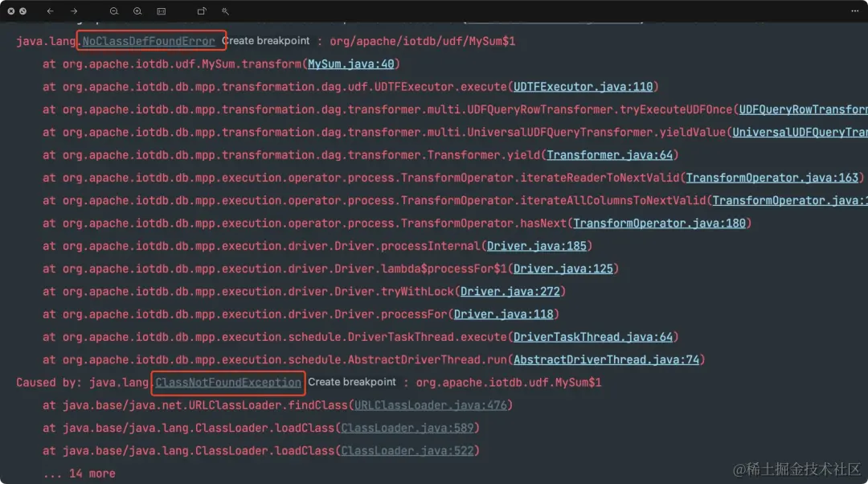868x484 pixels.
Task: Click the UDTFExecutor.execute method text
Action: click(440, 87)
